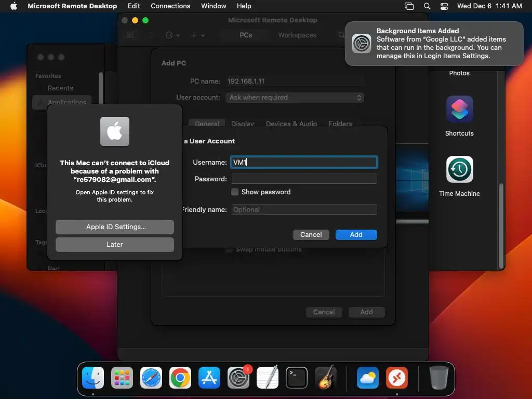This screenshot has width=532, height=399.
Task: Open the Apple menu
Action: pyautogui.click(x=14, y=6)
